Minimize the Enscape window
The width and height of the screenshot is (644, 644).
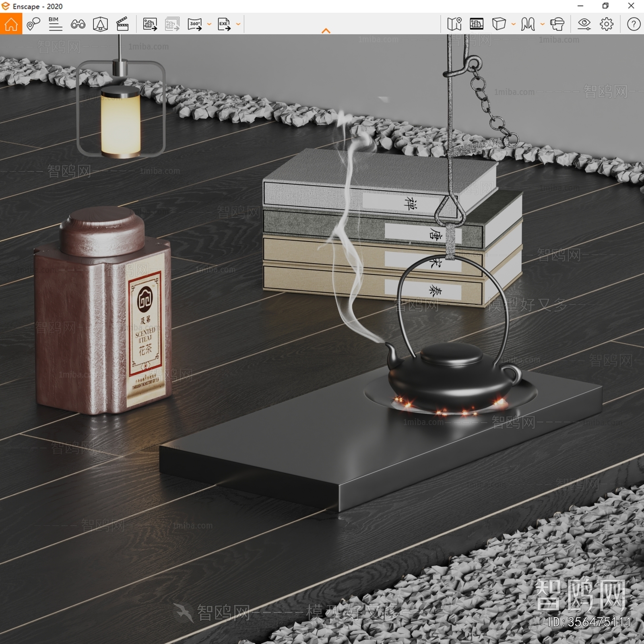pos(580,6)
